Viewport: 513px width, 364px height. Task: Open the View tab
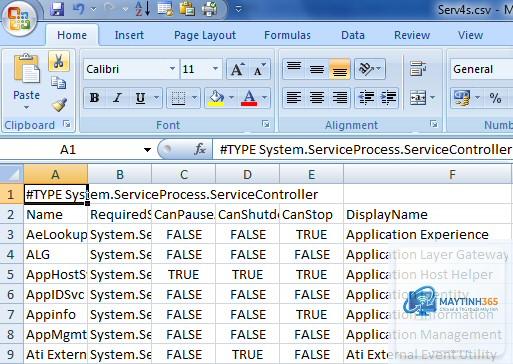(x=470, y=35)
